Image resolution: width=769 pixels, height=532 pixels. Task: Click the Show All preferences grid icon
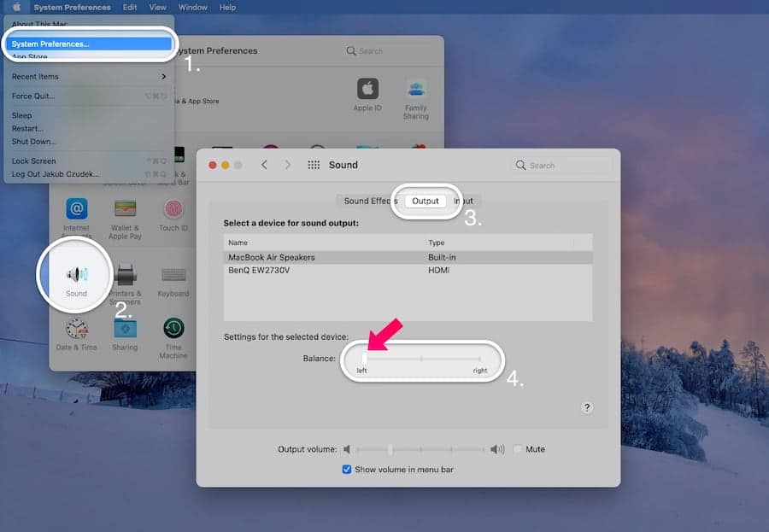click(x=315, y=164)
